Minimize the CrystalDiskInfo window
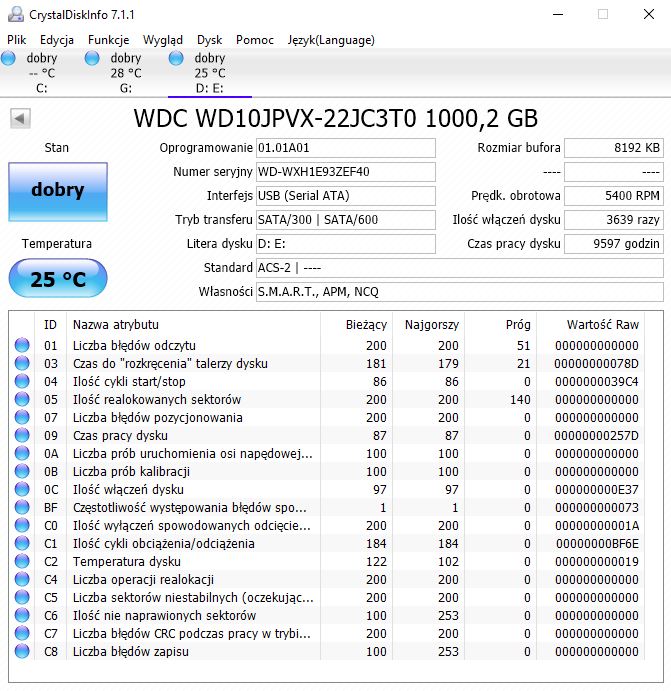This screenshot has width=671, height=691. point(558,14)
